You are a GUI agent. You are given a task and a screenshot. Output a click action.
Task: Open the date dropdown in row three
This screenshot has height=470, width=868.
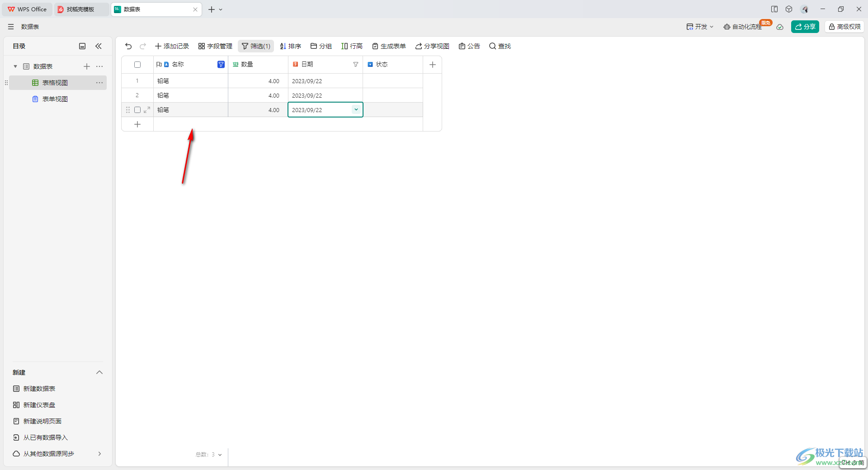356,109
